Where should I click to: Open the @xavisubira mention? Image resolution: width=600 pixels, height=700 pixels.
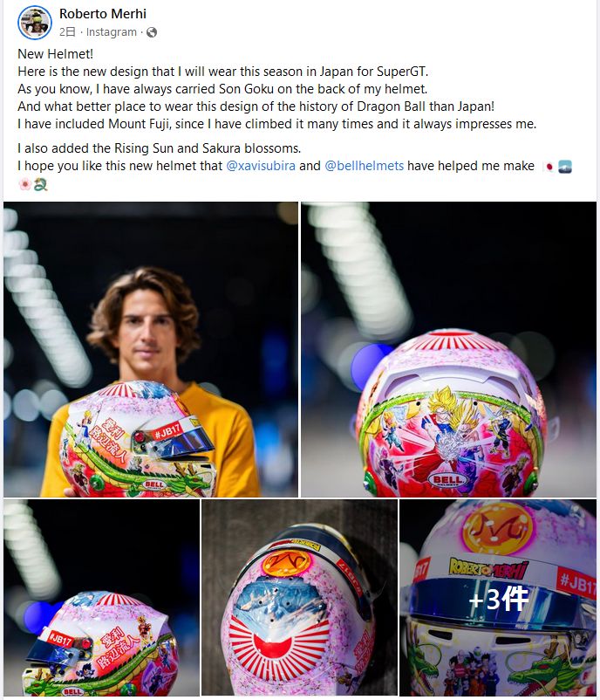261,166
